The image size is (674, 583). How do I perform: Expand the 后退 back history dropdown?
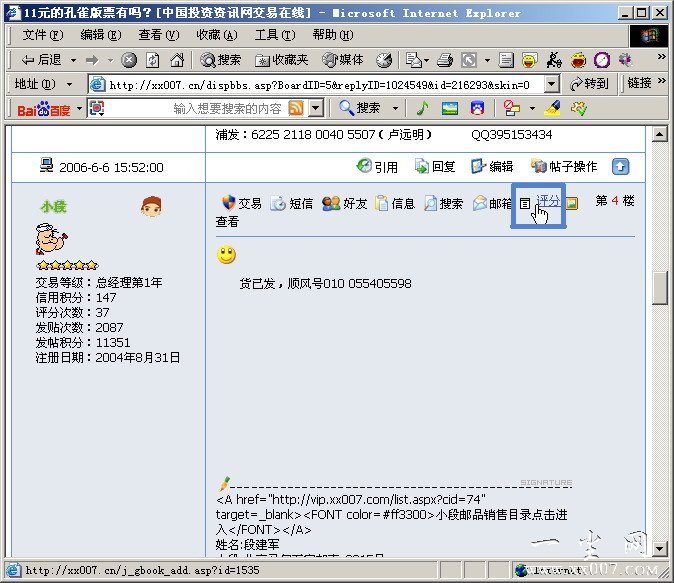71,60
